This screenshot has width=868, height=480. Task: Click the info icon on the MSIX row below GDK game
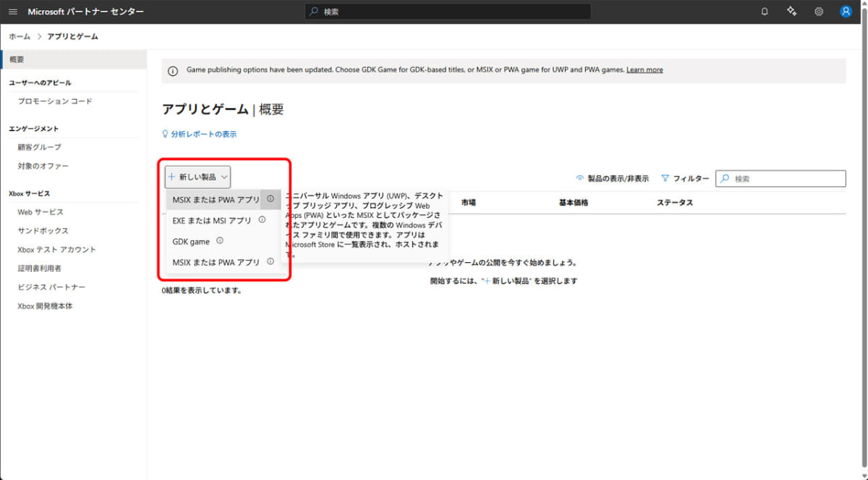pyautogui.click(x=271, y=261)
